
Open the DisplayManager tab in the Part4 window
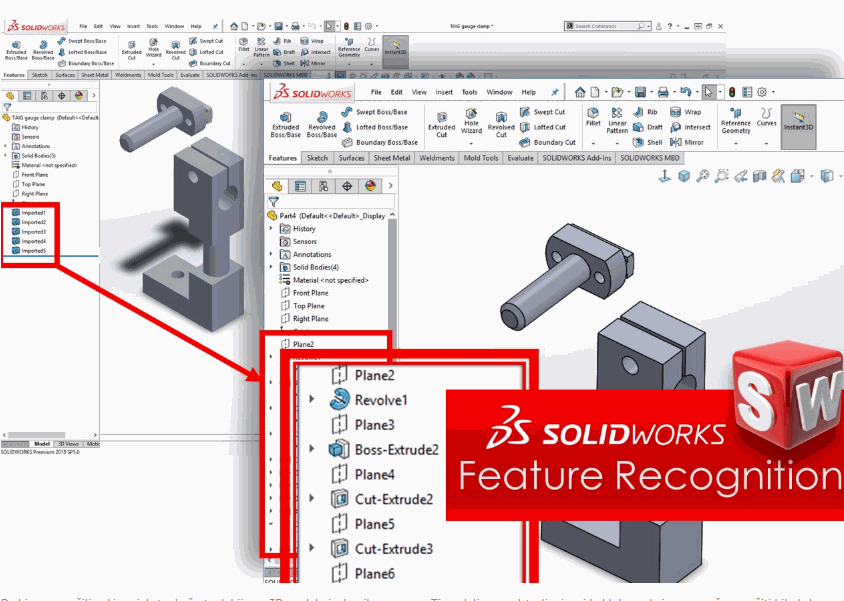pos(370,186)
